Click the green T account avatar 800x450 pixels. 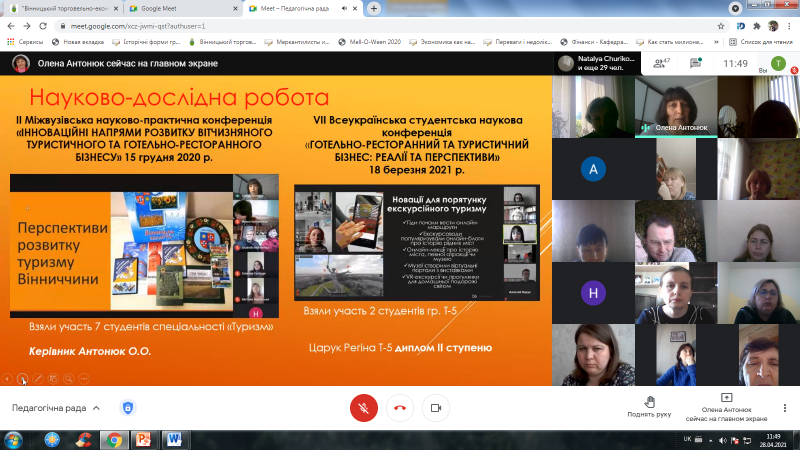778,63
